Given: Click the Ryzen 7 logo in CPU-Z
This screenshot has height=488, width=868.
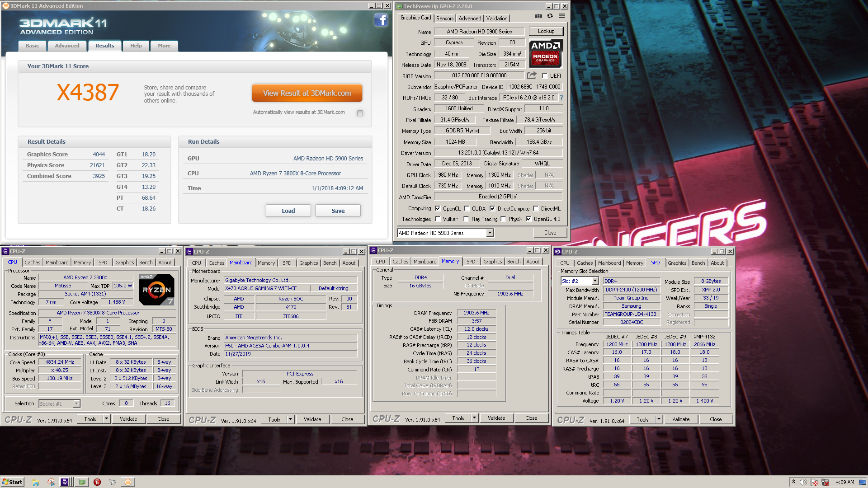Looking at the screenshot, I should click(x=156, y=290).
